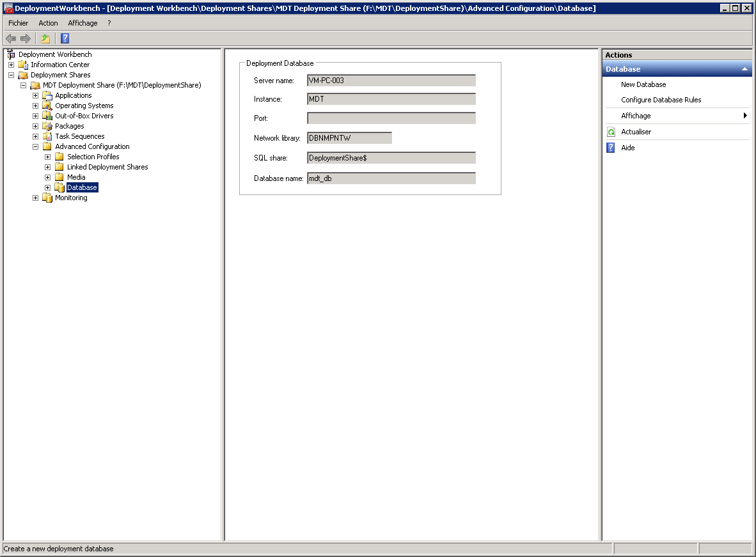Open Help from the toolbar question mark icon
756x557 pixels.
click(x=65, y=38)
